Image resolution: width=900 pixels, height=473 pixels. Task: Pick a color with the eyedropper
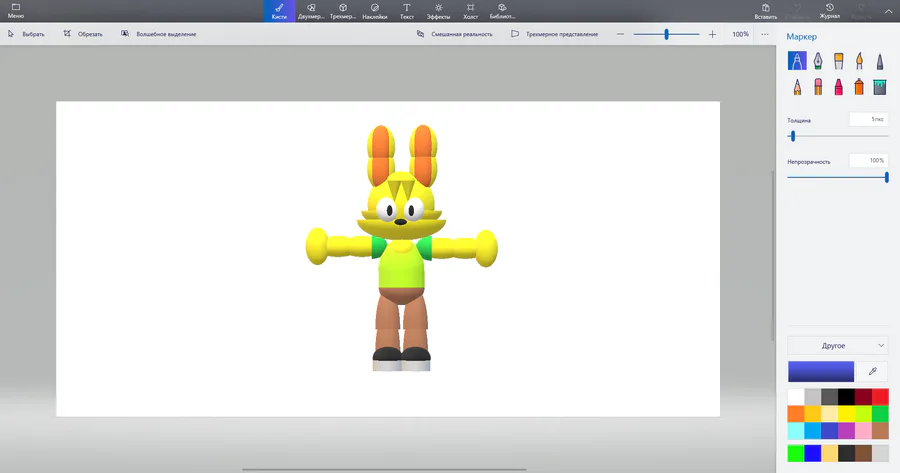tap(872, 371)
